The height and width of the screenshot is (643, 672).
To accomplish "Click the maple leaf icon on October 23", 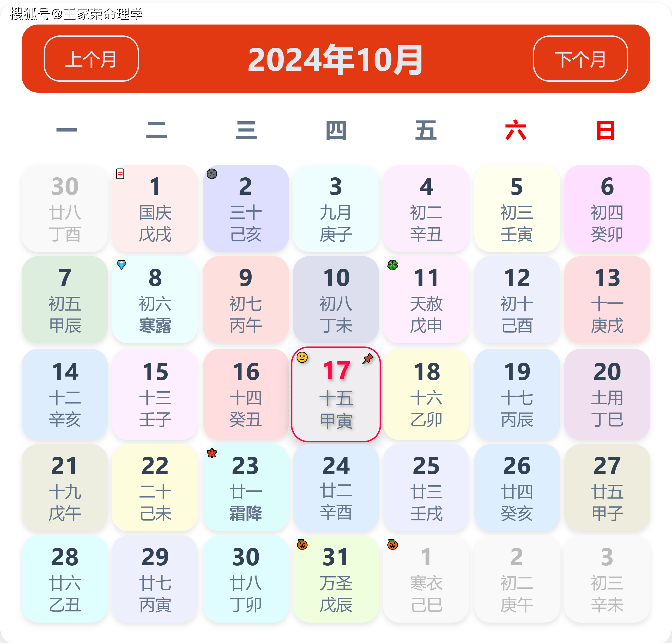I will point(212,453).
